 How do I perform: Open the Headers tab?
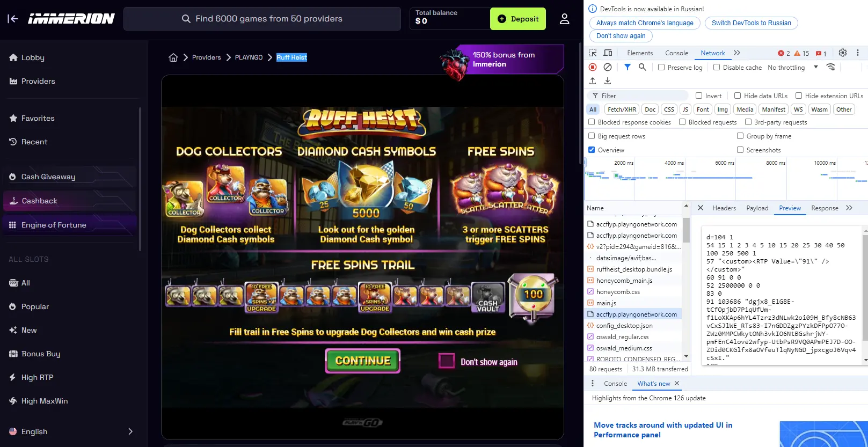pyautogui.click(x=724, y=208)
